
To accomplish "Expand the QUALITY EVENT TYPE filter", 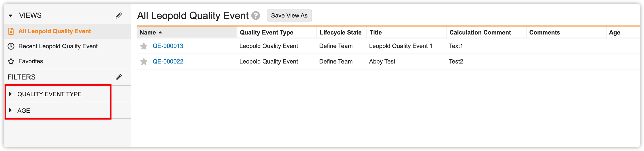I will coord(10,94).
